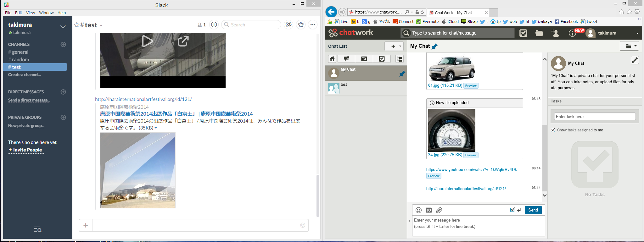This screenshot has height=242, width=644.
Task: Insert TO mention from Chatwork message toolbar
Action: tap(429, 210)
